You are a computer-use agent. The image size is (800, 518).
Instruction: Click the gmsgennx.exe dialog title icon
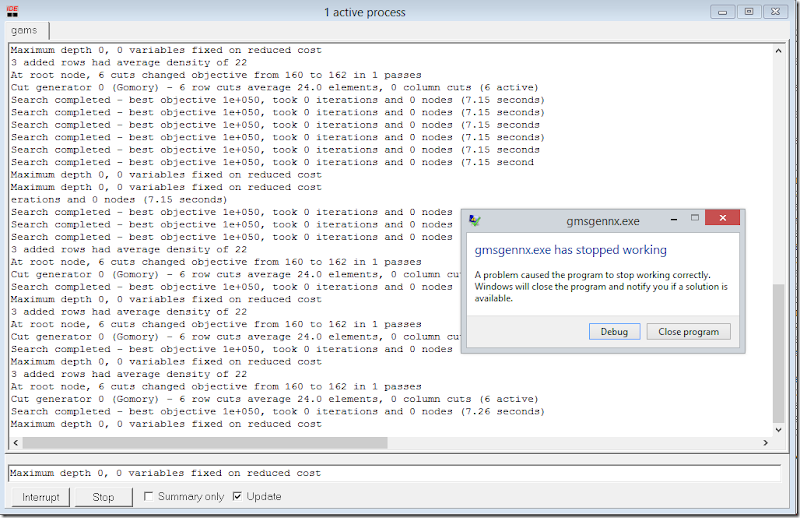(474, 220)
